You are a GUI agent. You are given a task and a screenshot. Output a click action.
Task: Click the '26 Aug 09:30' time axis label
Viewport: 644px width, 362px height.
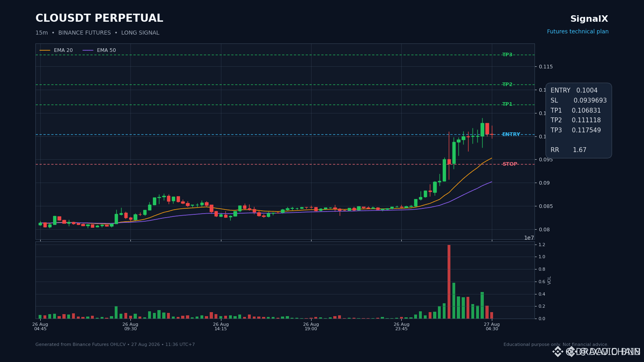(x=130, y=327)
